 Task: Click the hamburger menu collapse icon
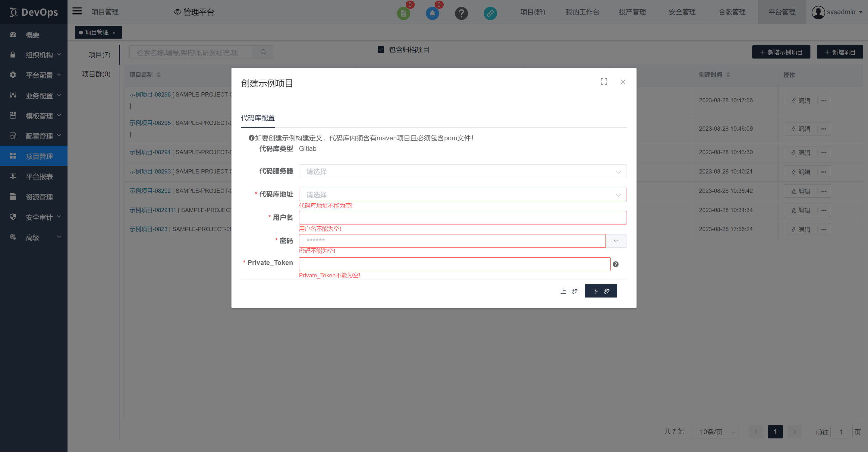77,11
